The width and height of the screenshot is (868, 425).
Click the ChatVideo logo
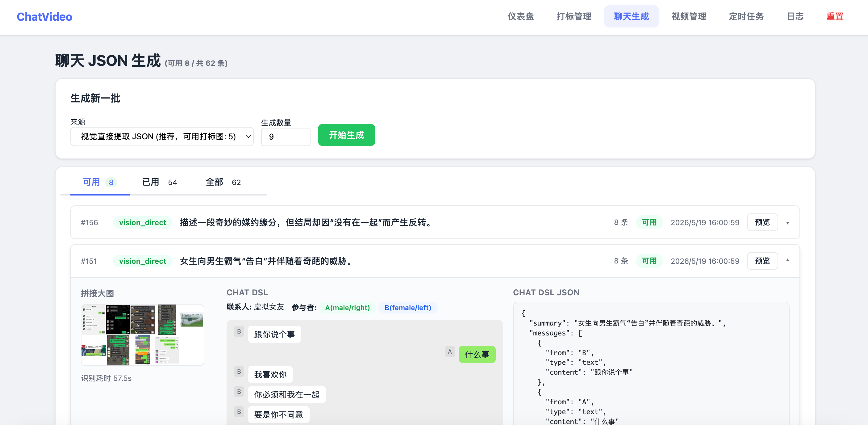(x=44, y=16)
